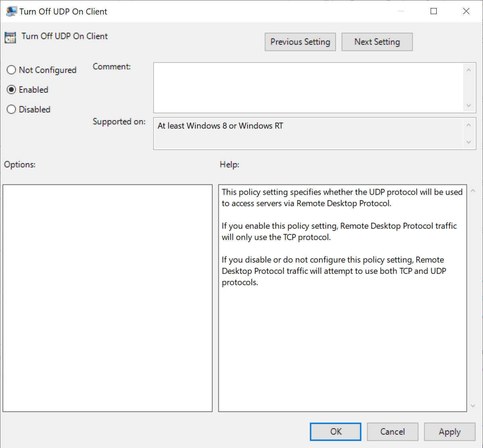Click the 'Help:' label
Viewport: 483px width, 448px height.
point(230,164)
